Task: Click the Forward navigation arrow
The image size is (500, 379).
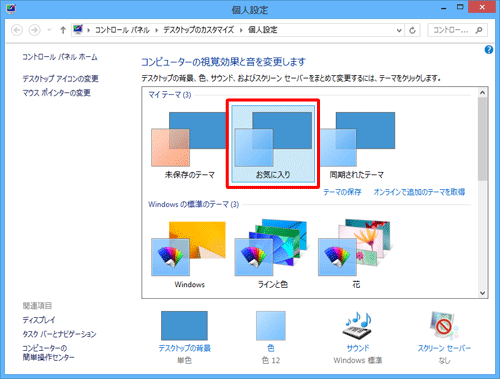Action: pos(34,30)
